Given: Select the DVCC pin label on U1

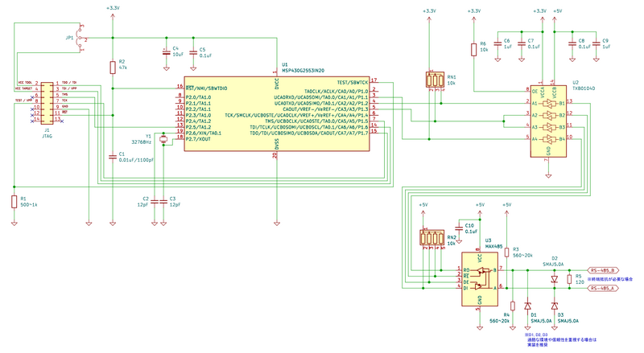Looking at the screenshot, I should (277, 84).
